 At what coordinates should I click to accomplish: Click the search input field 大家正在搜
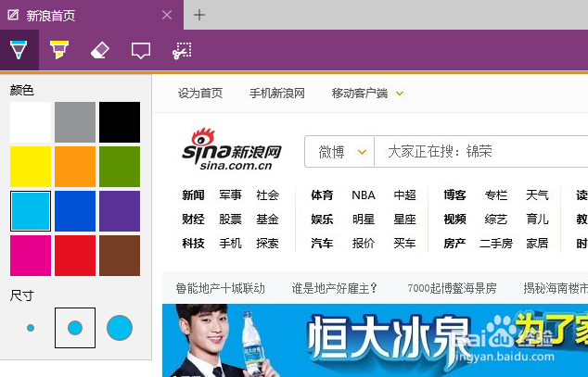click(481, 152)
